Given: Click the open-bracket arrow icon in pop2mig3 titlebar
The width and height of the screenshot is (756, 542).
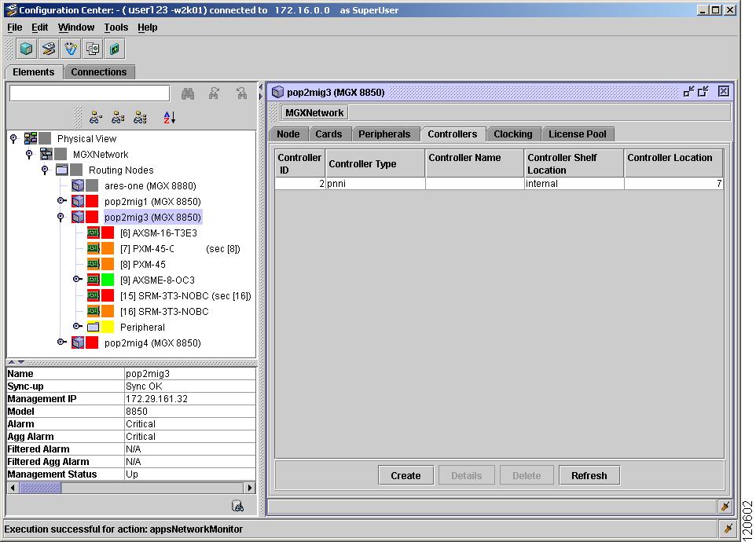Looking at the screenshot, I should click(703, 92).
